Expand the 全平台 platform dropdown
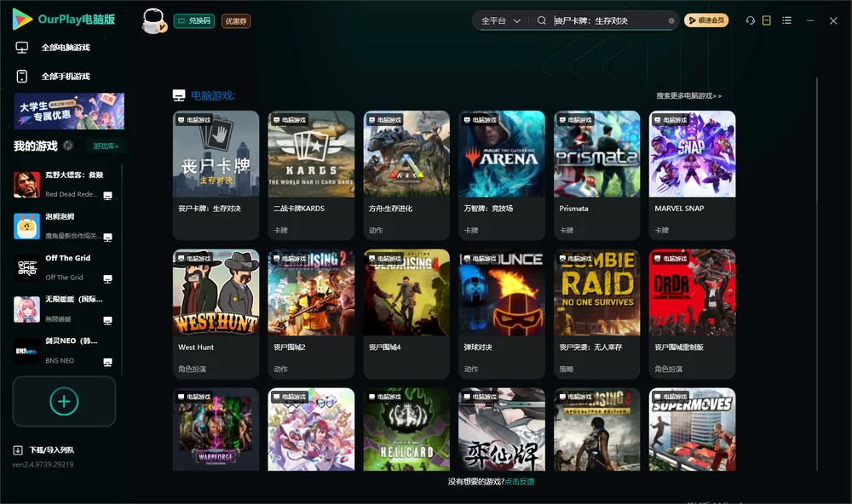Viewport: 852px width, 504px height. point(500,20)
